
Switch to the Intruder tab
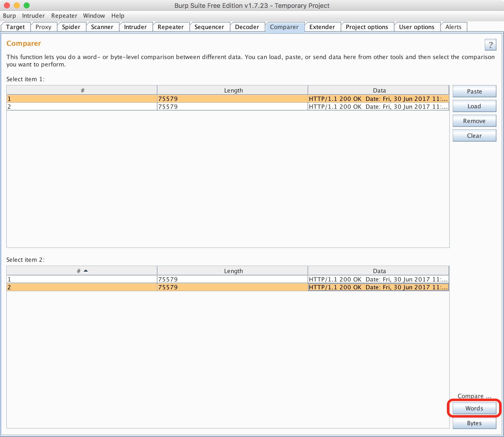coord(135,27)
